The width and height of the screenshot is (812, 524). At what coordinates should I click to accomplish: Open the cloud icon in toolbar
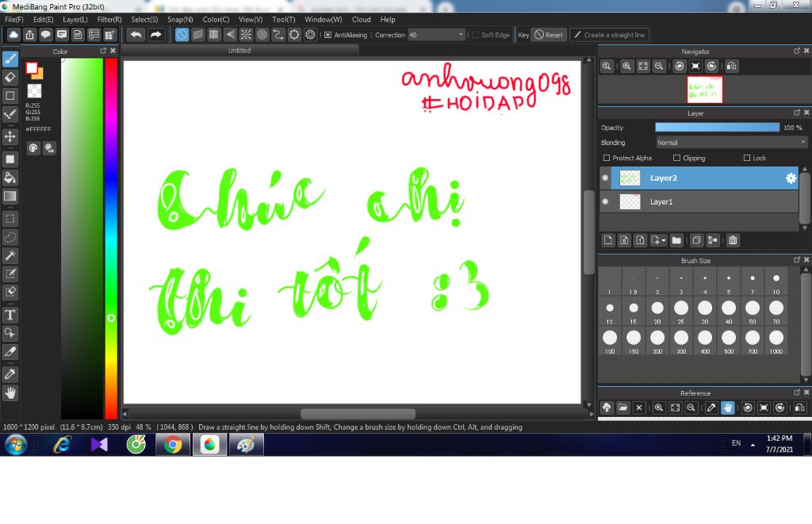pos(13,35)
